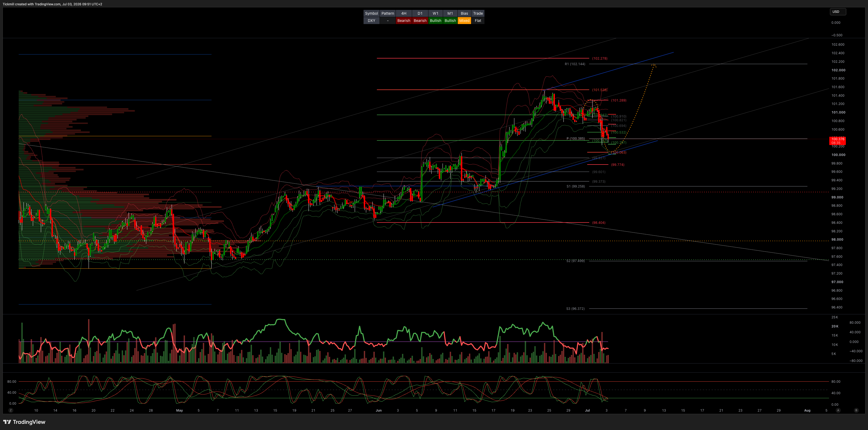
Task: Click the 4H column header
Action: coord(404,14)
